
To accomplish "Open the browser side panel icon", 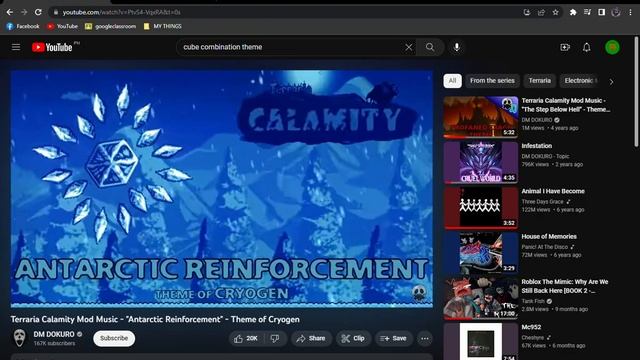I will click(x=602, y=12).
